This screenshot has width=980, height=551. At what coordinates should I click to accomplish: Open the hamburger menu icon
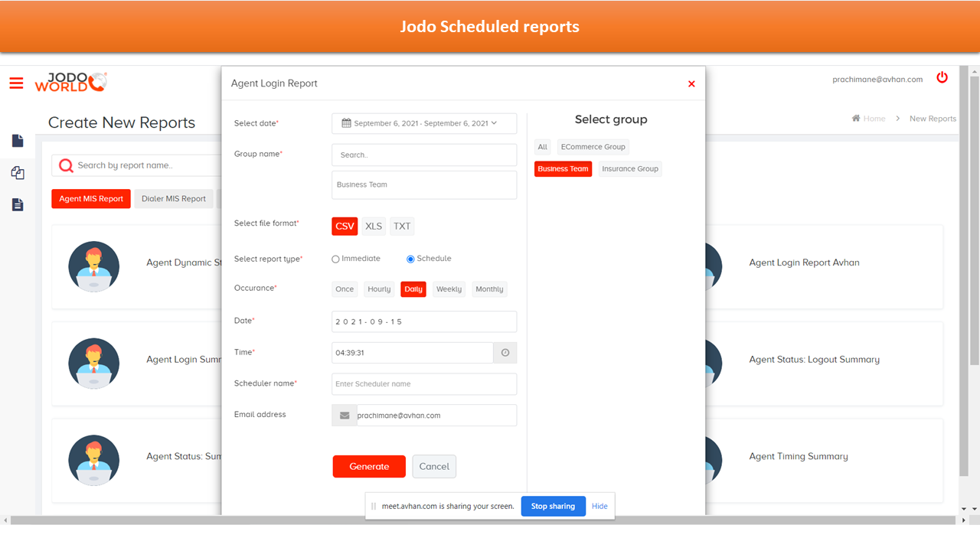point(16,83)
